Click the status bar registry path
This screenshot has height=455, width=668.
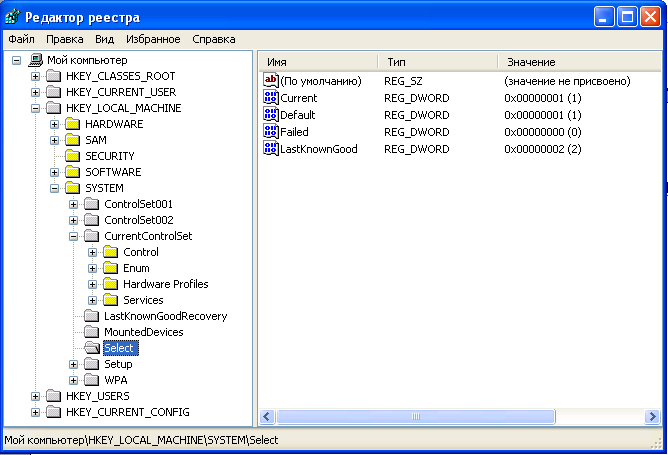[141, 440]
